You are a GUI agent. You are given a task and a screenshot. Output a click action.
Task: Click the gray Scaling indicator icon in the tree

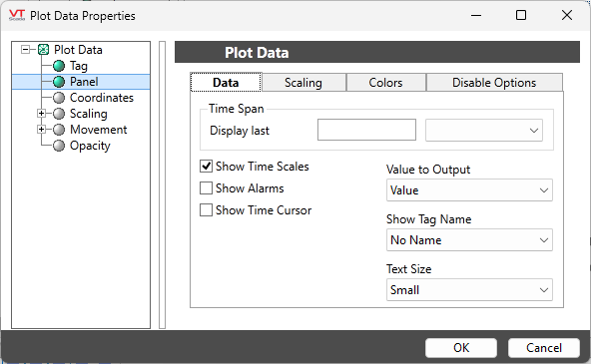click(x=59, y=114)
